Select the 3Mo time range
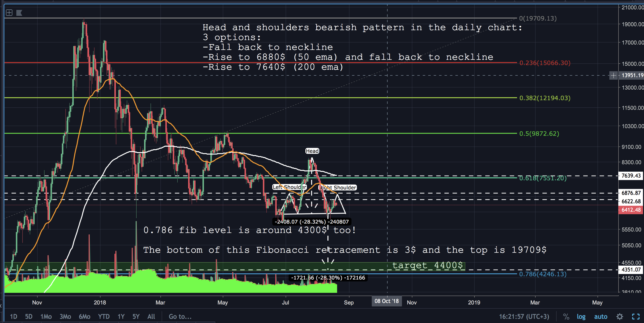Image resolution: width=644 pixels, height=323 pixels. 65,317
